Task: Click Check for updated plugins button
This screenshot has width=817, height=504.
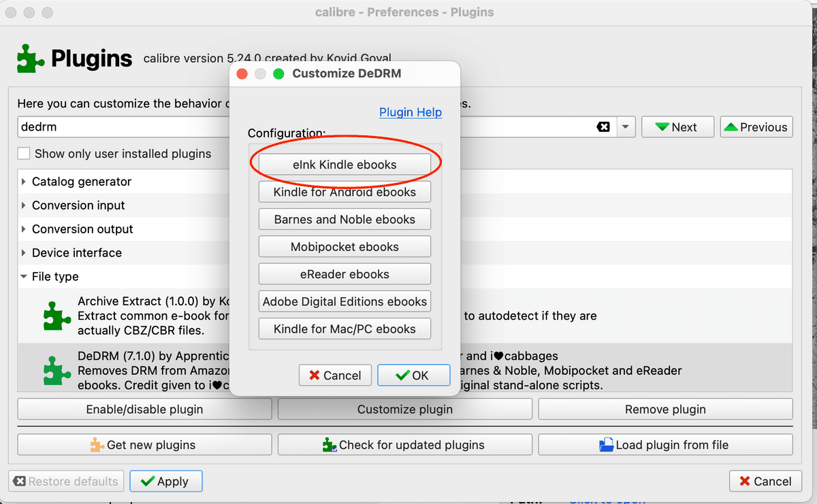Action: click(405, 445)
